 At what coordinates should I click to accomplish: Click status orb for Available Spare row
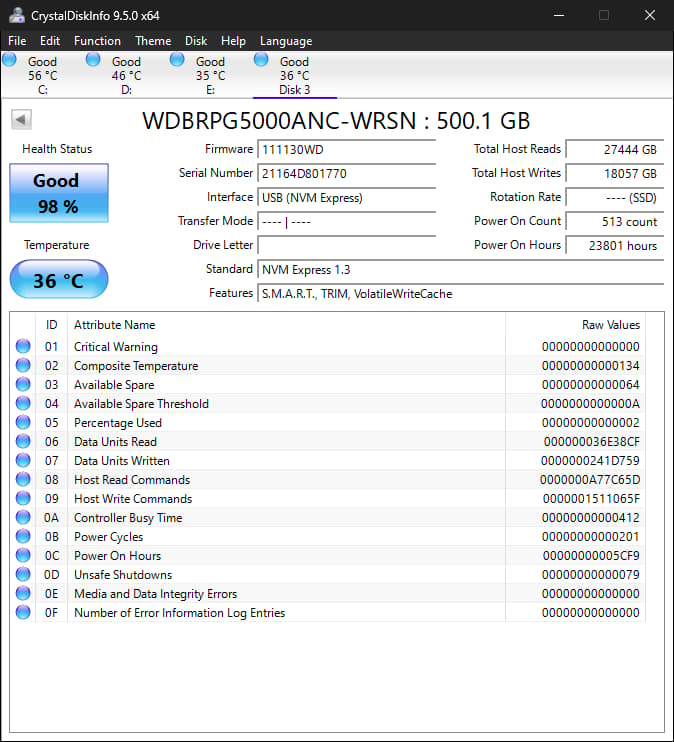click(x=23, y=384)
